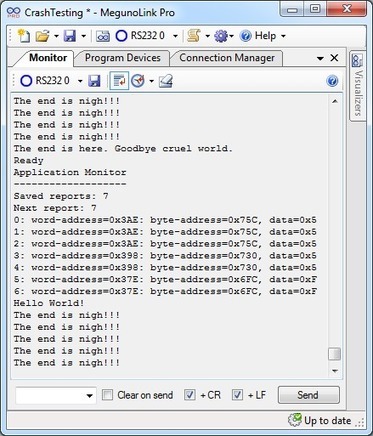Click the Send button
This screenshot has height=436, width=373.
point(309,395)
